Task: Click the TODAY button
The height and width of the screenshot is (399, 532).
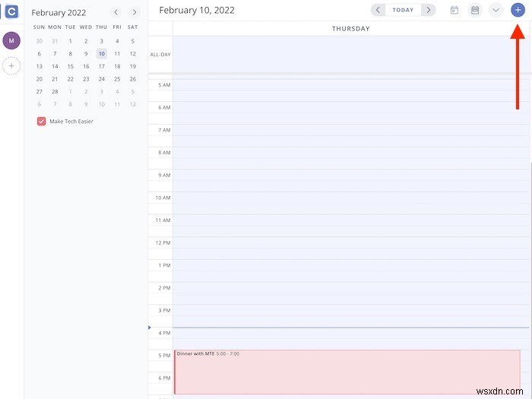Action: click(403, 10)
